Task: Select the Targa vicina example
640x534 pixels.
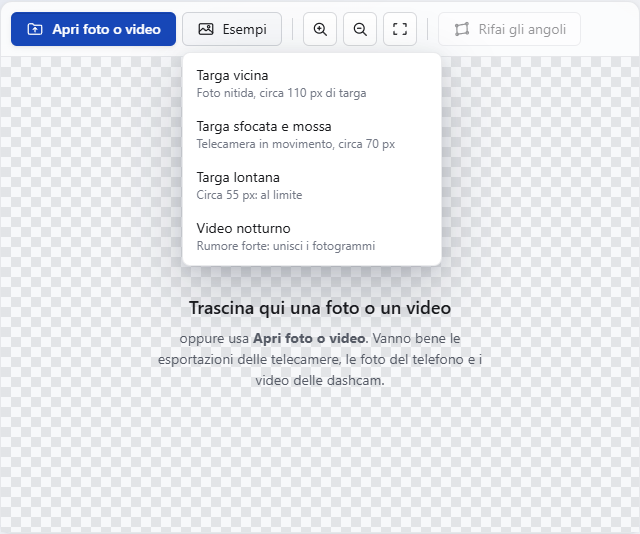Action: (x=312, y=84)
